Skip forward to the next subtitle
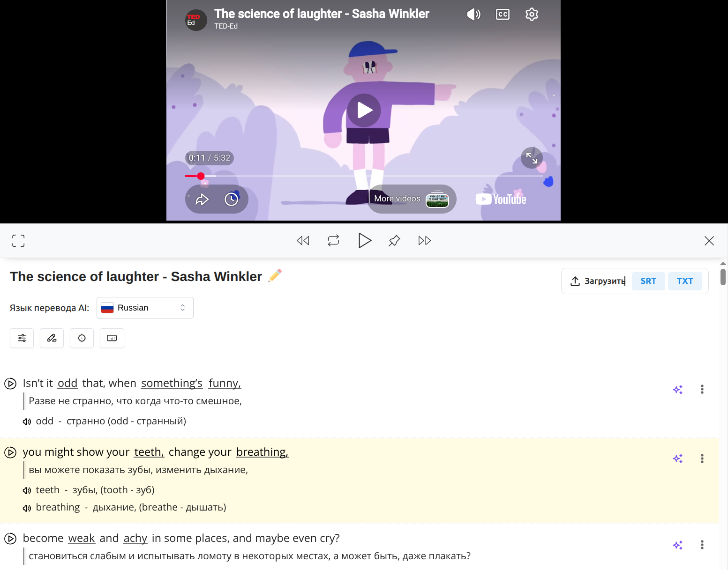The image size is (728, 570). tap(424, 241)
